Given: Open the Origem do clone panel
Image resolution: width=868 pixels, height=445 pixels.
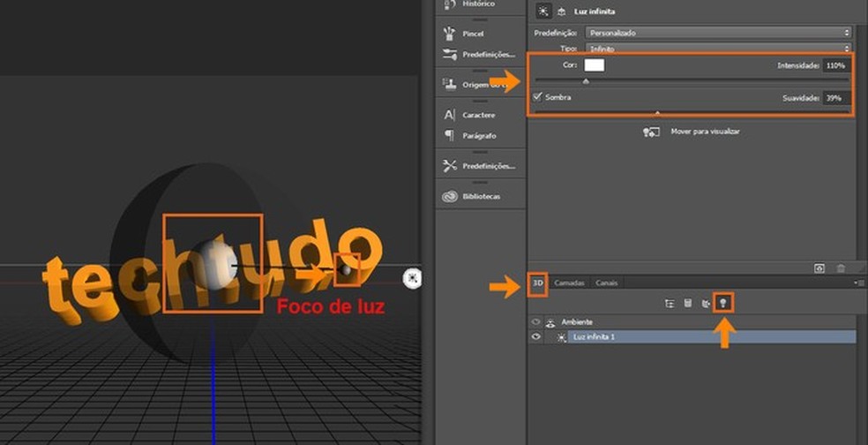Looking at the screenshot, I should click(x=475, y=85).
